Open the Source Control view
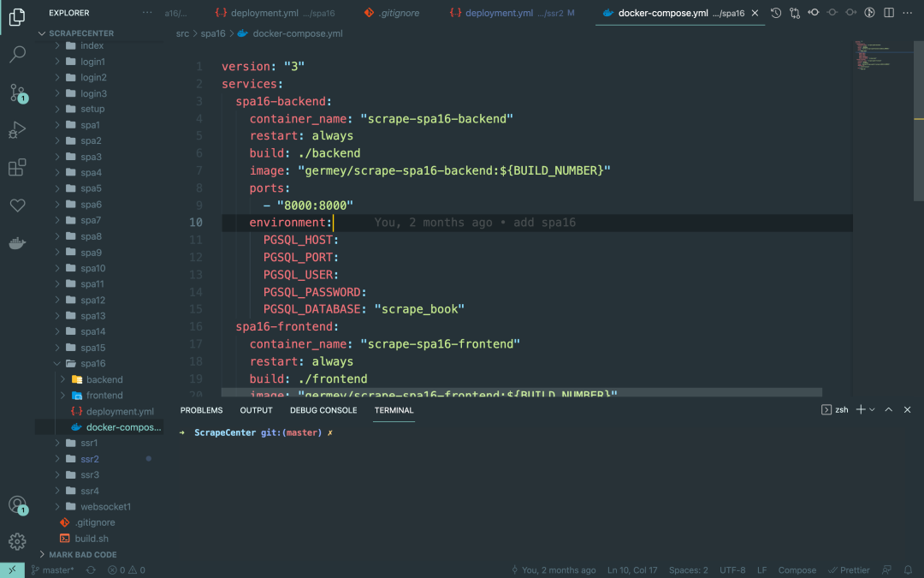This screenshot has height=578, width=924. [x=18, y=92]
